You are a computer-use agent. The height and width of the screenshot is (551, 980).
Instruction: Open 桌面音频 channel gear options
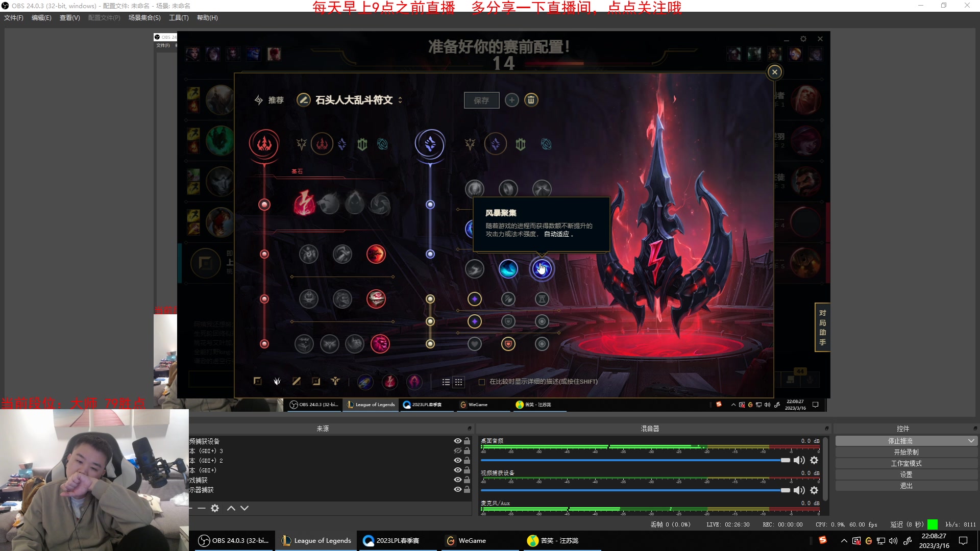[x=814, y=460]
